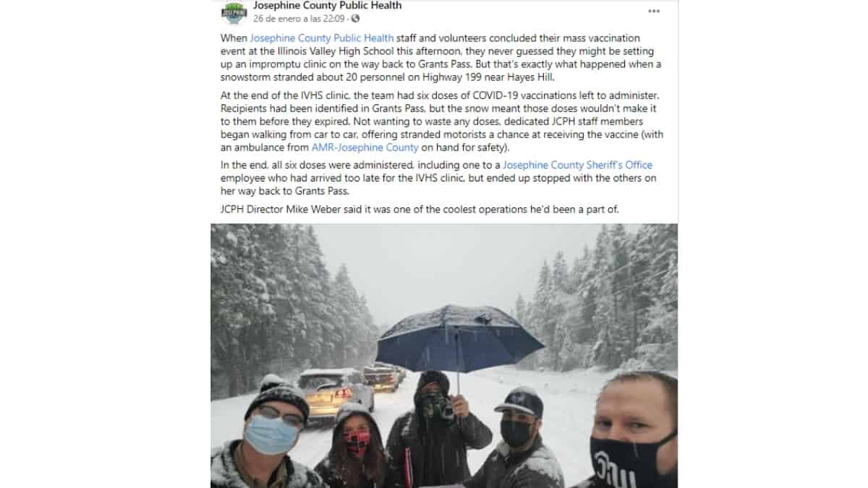
Task: Open the Josephine County Sheriff's Office link
Action: (x=578, y=165)
